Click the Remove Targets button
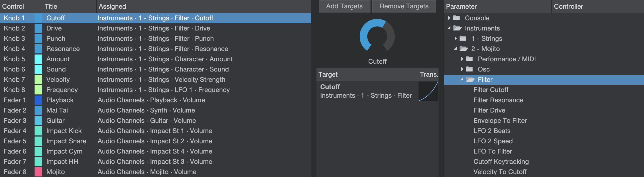644x177 pixels. coord(404,6)
